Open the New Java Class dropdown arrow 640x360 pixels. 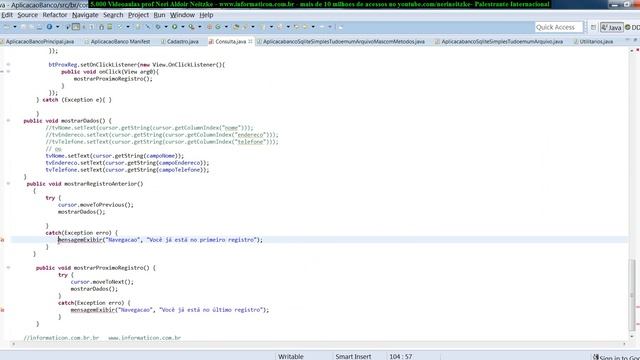(x=226, y=27)
